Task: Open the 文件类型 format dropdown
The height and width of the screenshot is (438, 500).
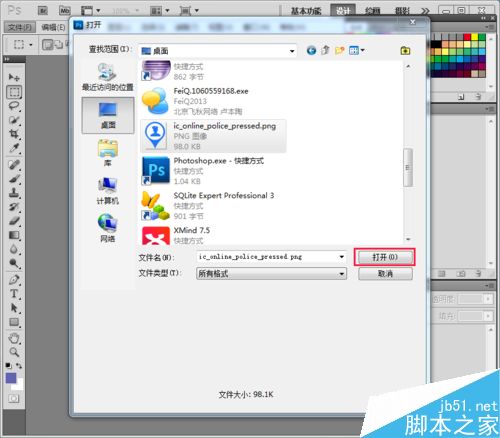Action: tap(342, 274)
